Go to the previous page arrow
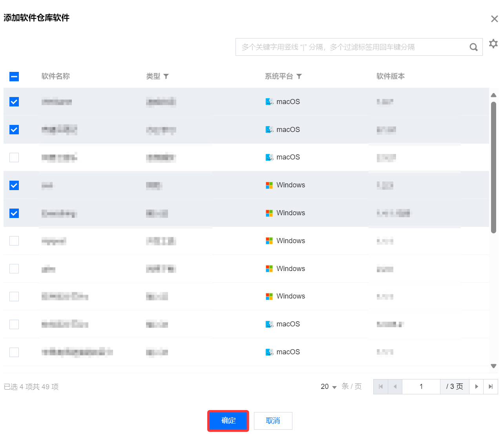This screenshot has width=504, height=436. click(395, 387)
